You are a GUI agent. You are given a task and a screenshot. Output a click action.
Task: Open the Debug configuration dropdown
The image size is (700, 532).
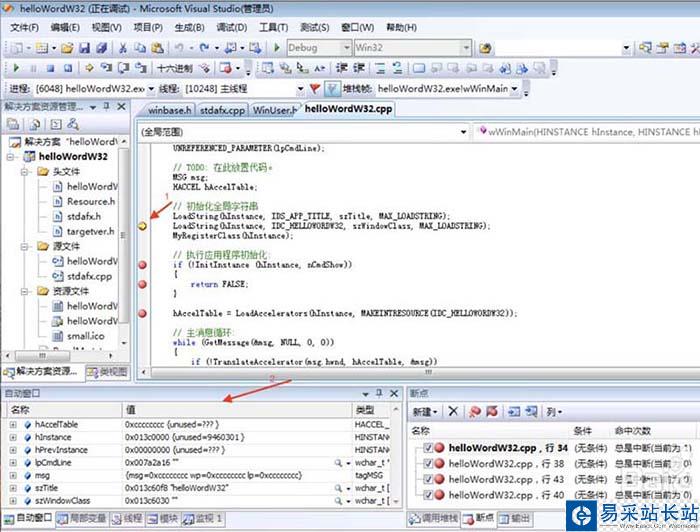[346, 47]
